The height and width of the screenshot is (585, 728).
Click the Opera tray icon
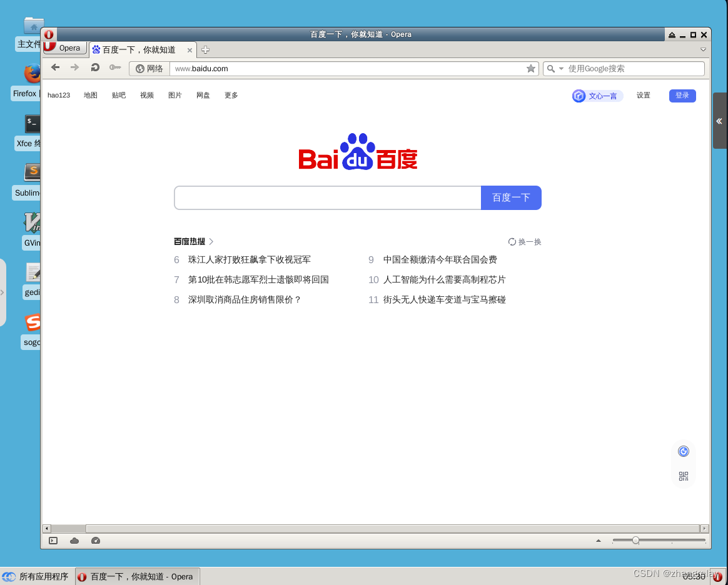click(717, 577)
